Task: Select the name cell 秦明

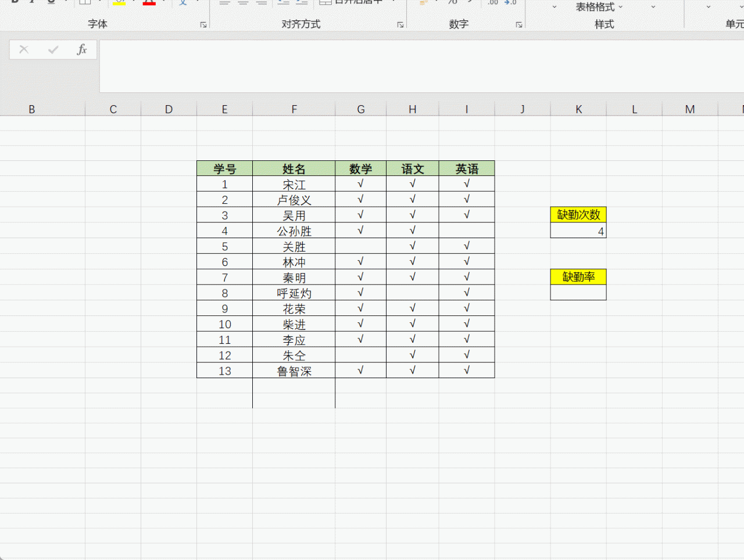Action: coord(294,277)
